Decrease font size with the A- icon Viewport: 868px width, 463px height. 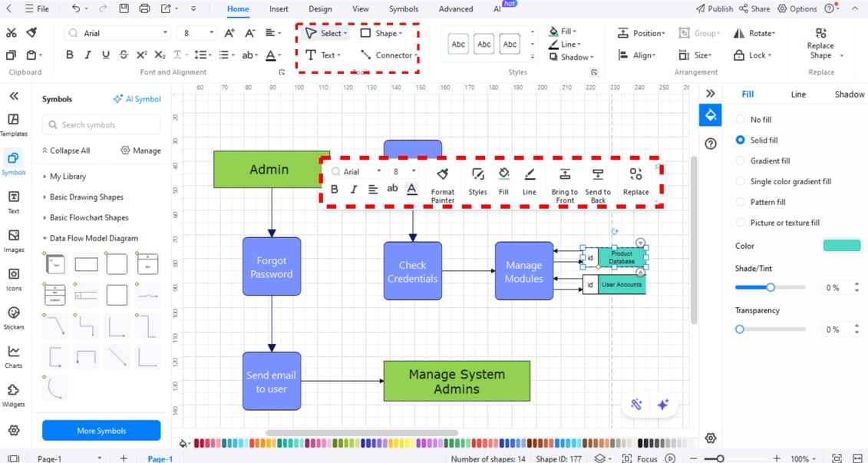click(x=249, y=33)
